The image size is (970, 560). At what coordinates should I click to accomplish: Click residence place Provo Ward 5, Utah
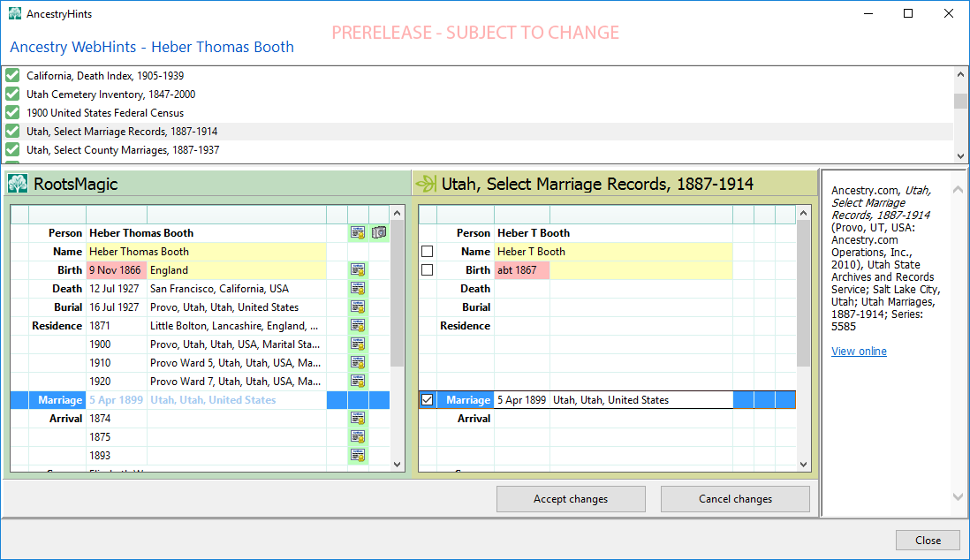point(235,363)
